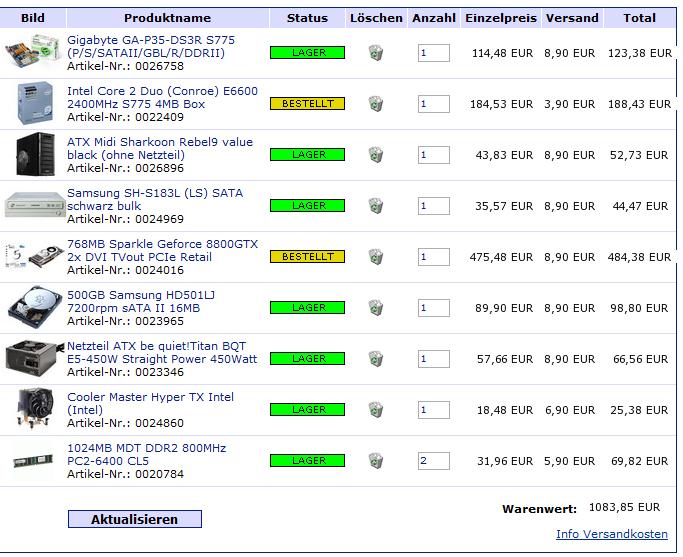
Task: Click total 69,82 EUR for MDT RAM
Action: click(x=639, y=461)
